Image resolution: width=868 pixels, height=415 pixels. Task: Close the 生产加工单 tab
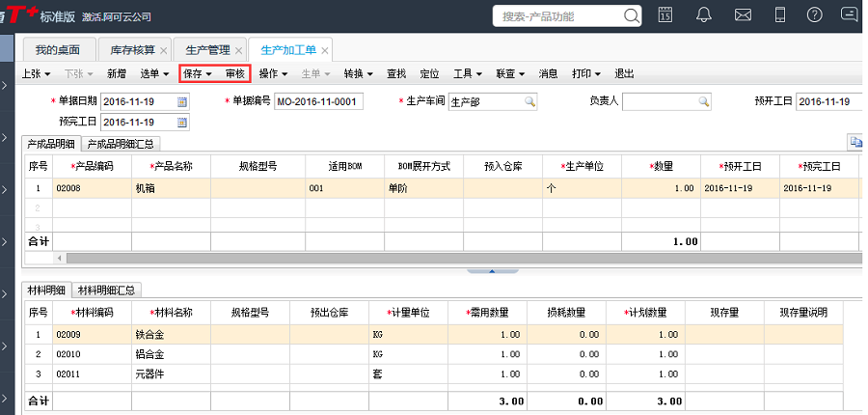coord(325,51)
